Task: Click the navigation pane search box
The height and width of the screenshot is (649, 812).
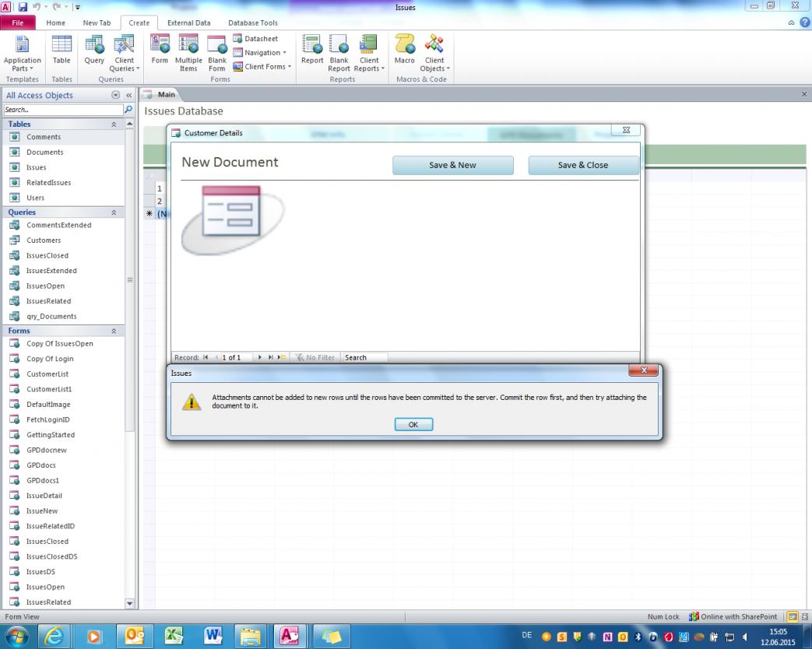Action: pyautogui.click(x=63, y=110)
